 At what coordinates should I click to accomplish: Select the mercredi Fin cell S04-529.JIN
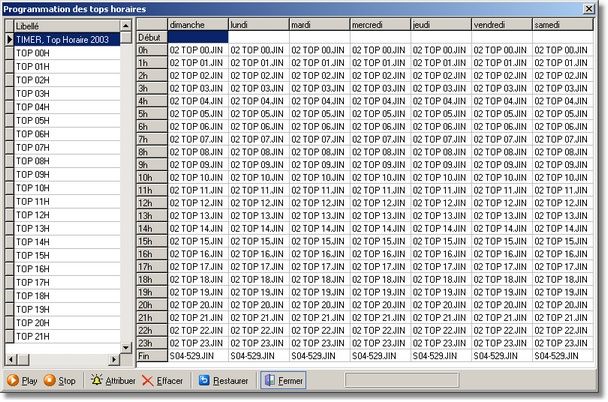pos(380,356)
